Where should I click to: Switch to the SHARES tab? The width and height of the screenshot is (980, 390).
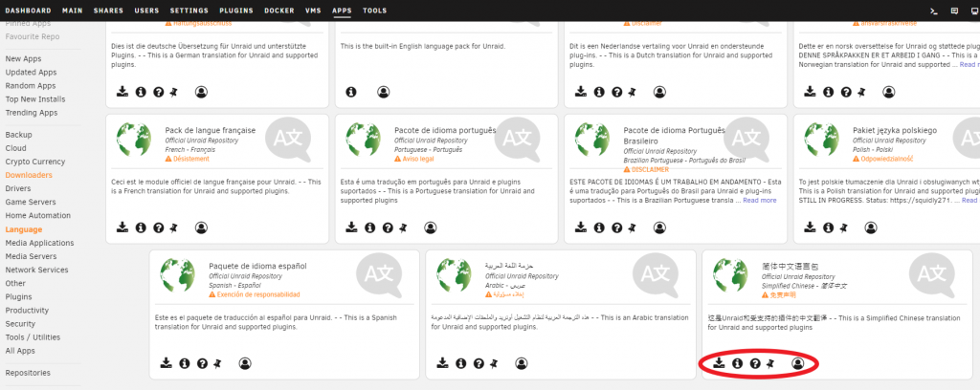(108, 11)
